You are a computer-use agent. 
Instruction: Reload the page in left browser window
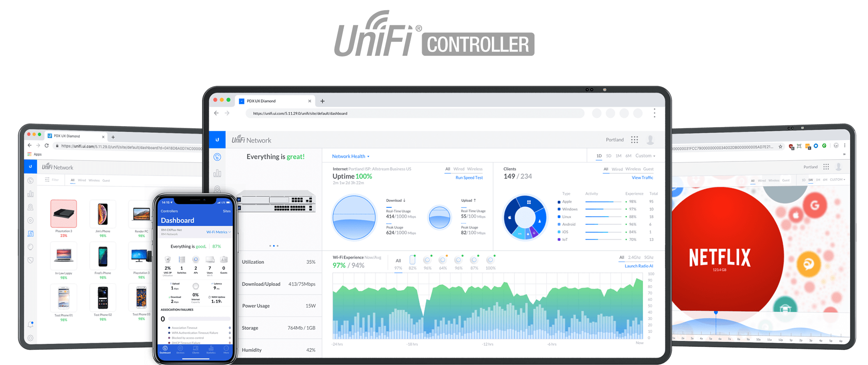coord(47,145)
